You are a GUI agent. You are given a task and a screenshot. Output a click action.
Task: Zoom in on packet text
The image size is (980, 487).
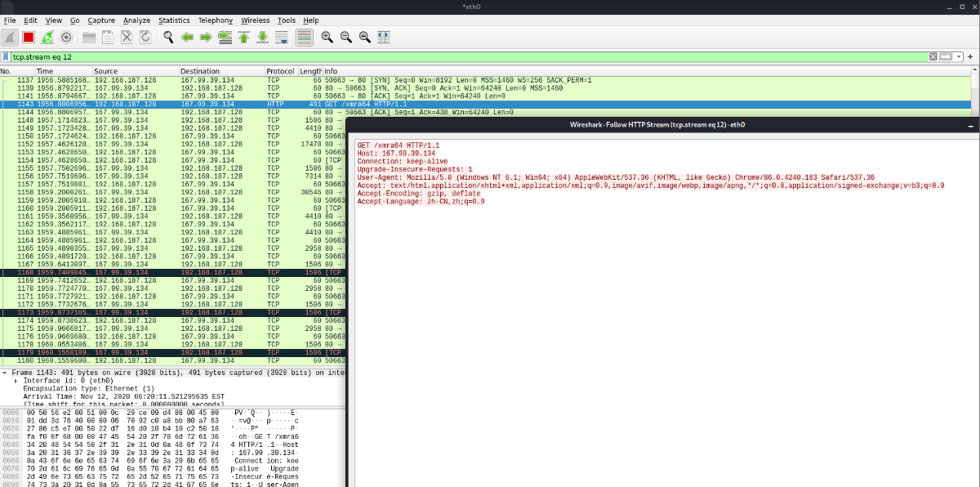coord(327,37)
